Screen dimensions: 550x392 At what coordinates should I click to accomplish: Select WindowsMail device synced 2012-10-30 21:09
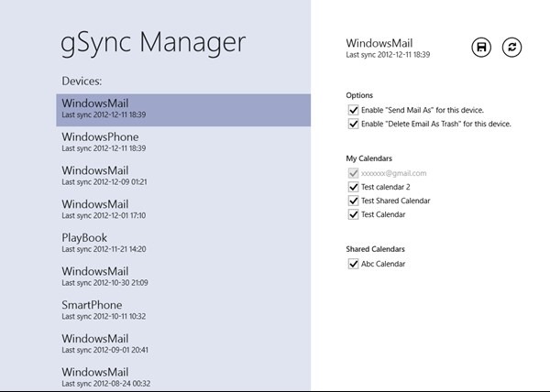coord(183,277)
